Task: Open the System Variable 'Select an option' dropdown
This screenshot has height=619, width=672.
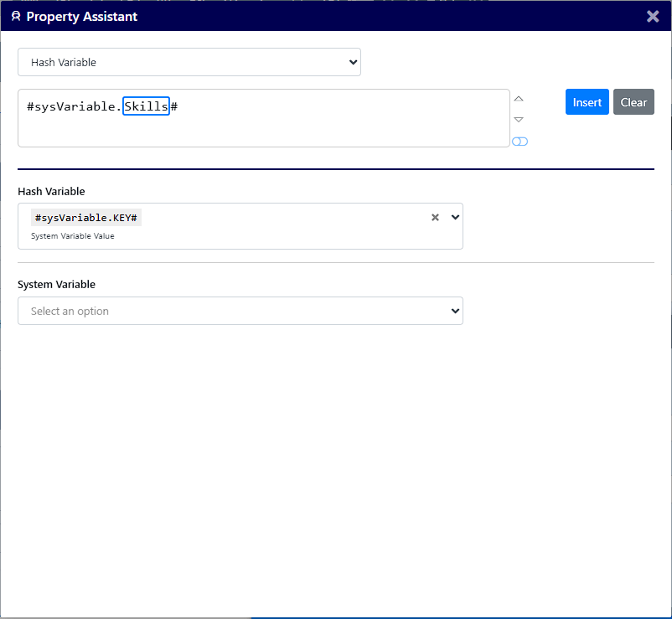Action: pyautogui.click(x=240, y=311)
